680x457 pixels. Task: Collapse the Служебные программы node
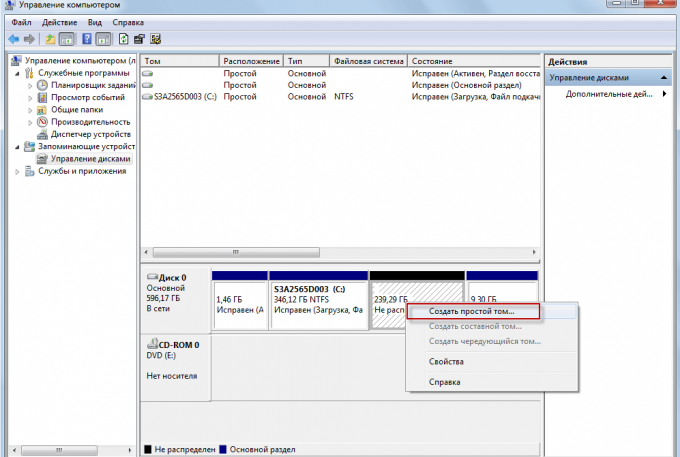17,73
